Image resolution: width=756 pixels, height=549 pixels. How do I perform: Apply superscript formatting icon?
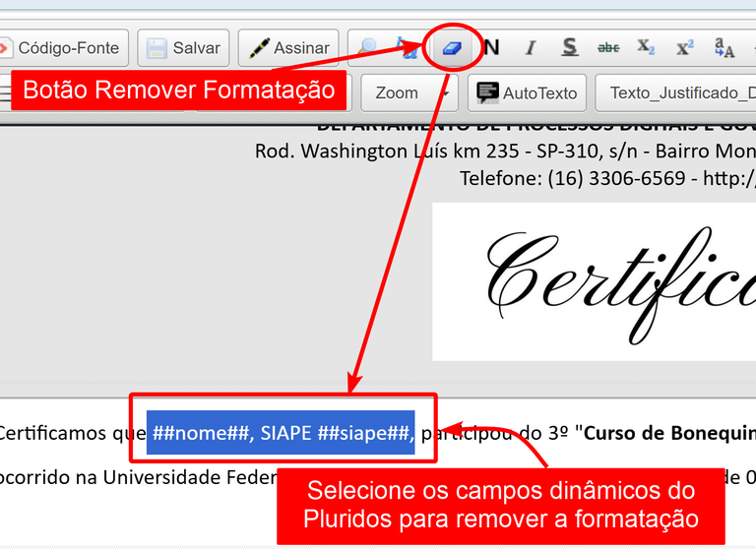(685, 47)
